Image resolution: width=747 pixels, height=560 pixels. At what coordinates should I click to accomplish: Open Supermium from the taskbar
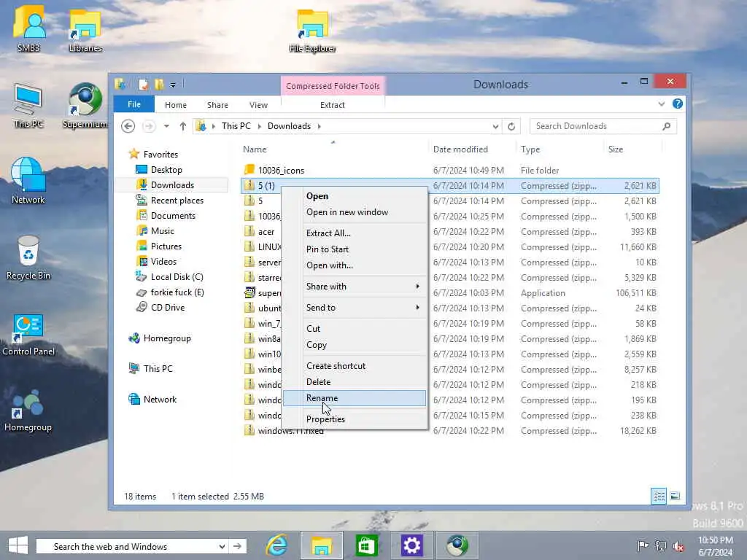click(x=457, y=545)
